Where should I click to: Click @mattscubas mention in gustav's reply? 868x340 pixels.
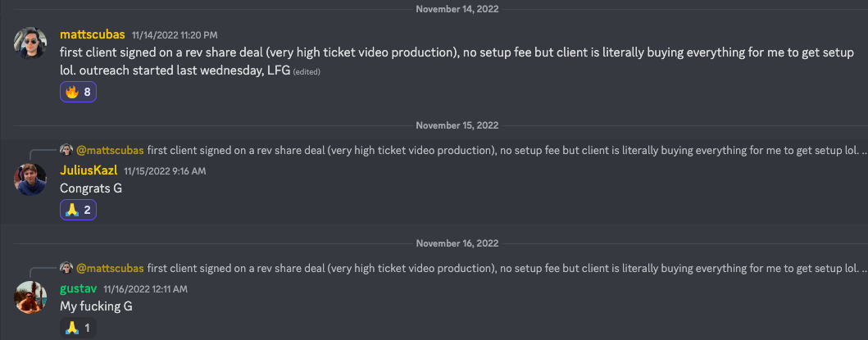[110, 268]
